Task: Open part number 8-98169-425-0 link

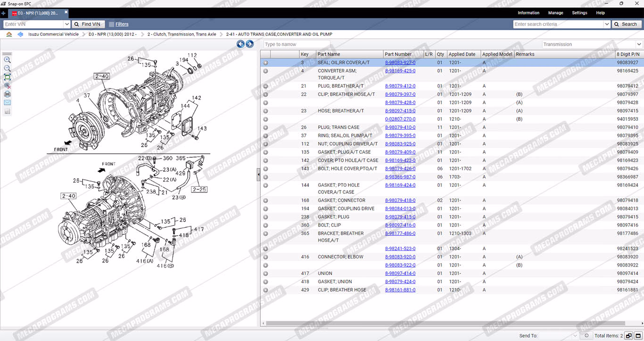Action: 400,71
